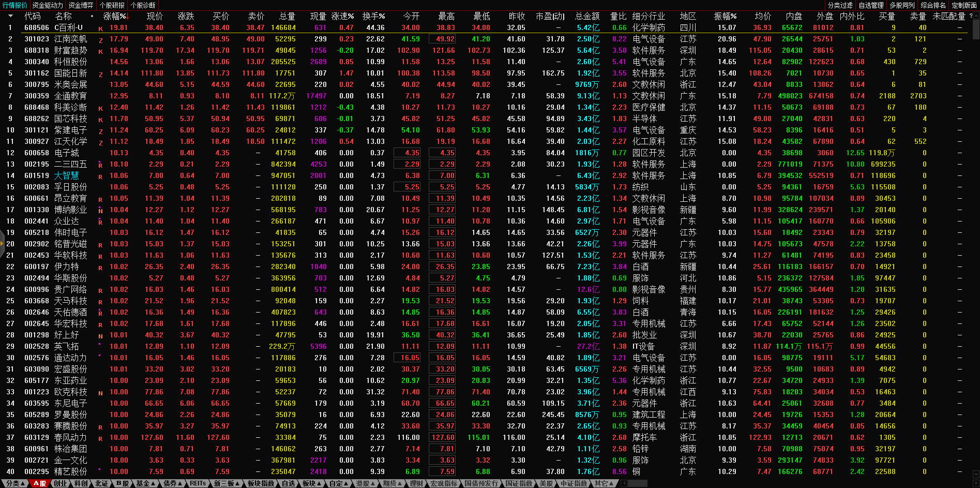Expand the 其它 tab dropdown
The width and height of the screenshot is (980, 488).
[604, 483]
